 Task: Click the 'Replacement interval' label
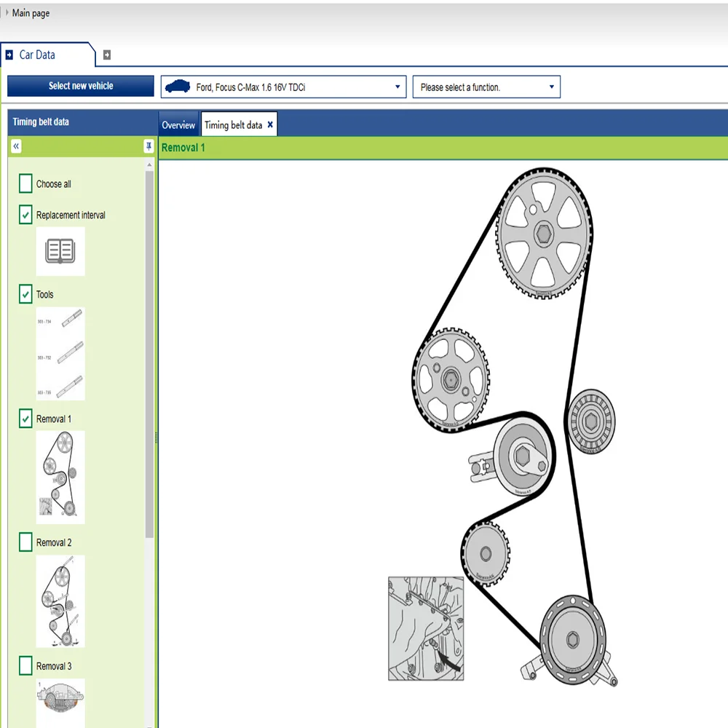(x=71, y=215)
